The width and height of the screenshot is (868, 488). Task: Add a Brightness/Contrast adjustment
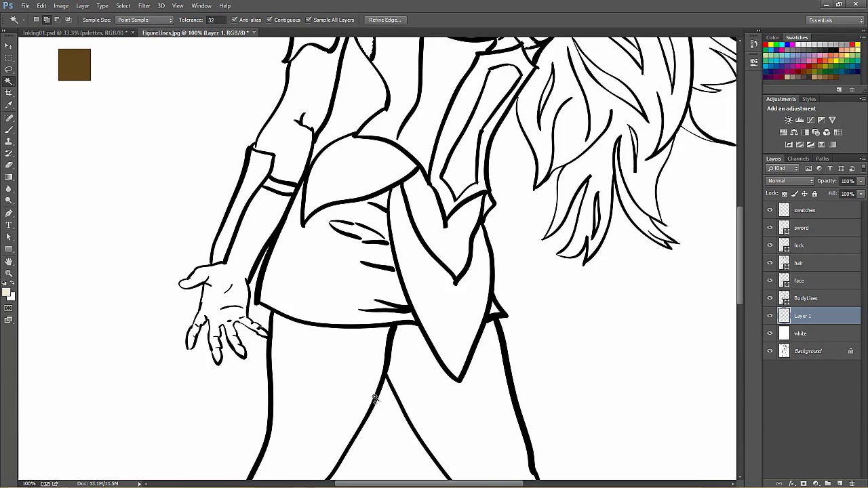point(789,120)
